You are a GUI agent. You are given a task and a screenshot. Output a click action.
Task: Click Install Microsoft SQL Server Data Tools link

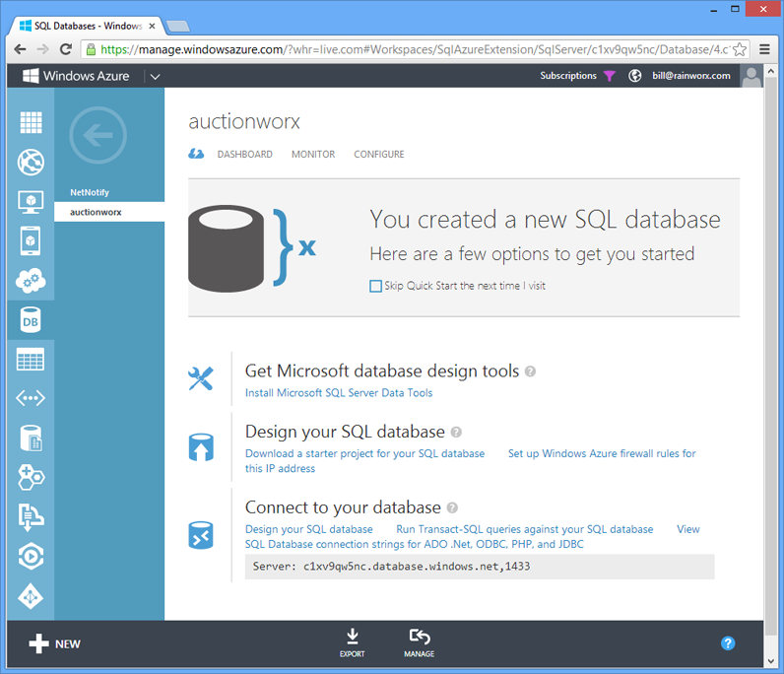(x=339, y=393)
